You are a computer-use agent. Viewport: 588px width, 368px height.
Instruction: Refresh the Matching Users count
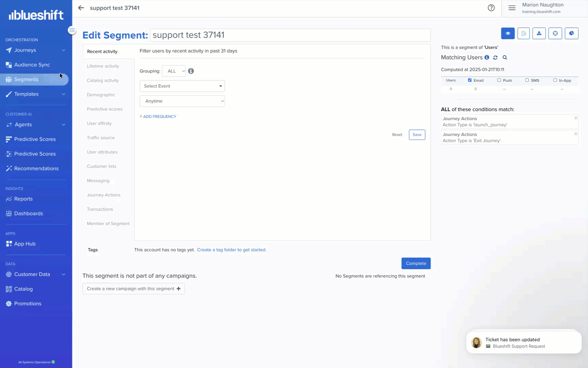click(x=495, y=58)
